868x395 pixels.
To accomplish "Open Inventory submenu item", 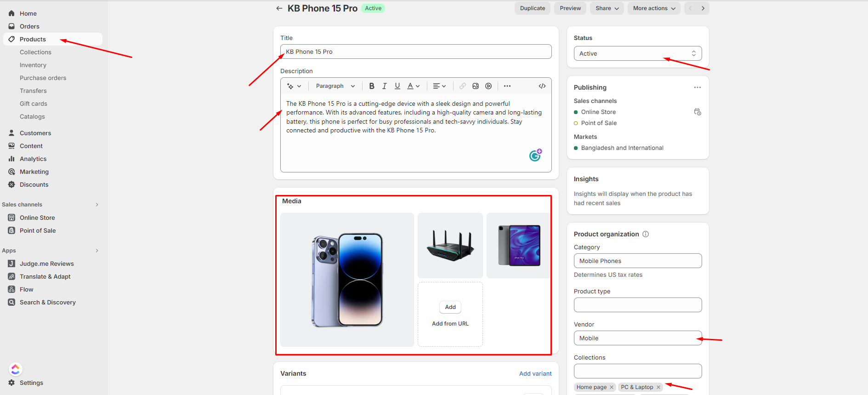I will pos(33,65).
